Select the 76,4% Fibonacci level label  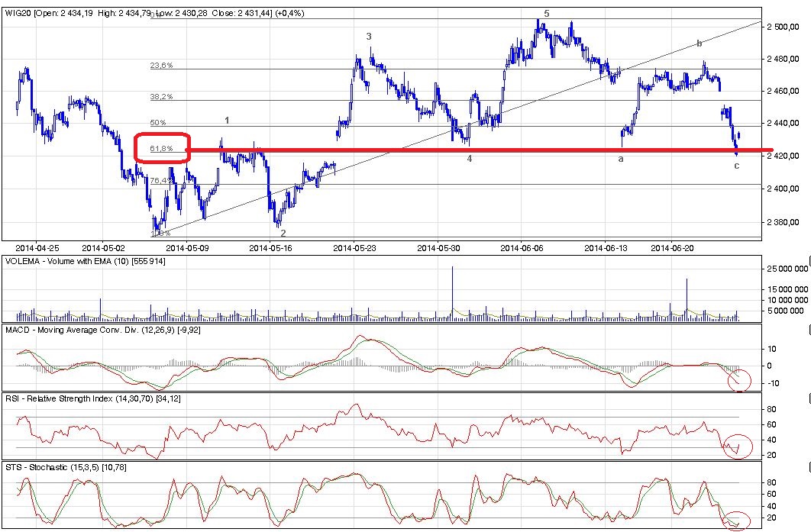pyautogui.click(x=161, y=180)
